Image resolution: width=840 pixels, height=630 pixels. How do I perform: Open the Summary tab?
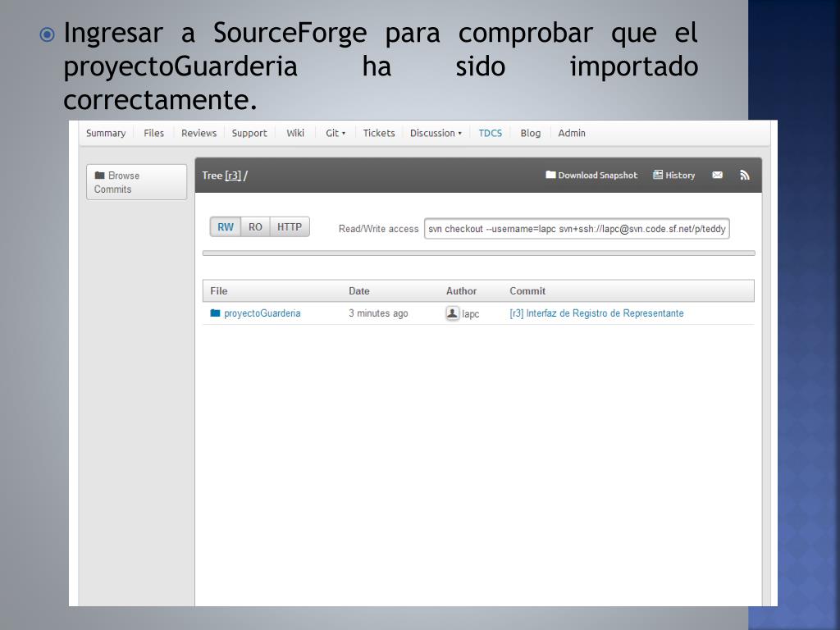106,133
